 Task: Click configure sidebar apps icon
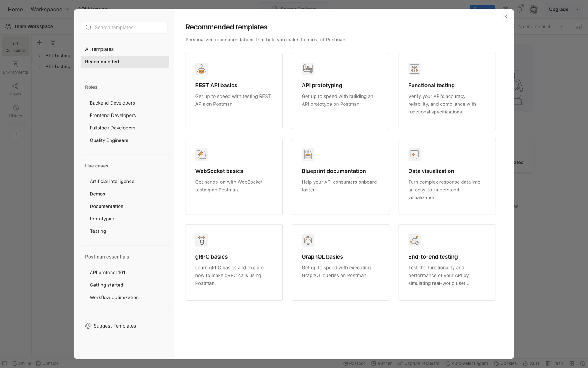tap(16, 136)
